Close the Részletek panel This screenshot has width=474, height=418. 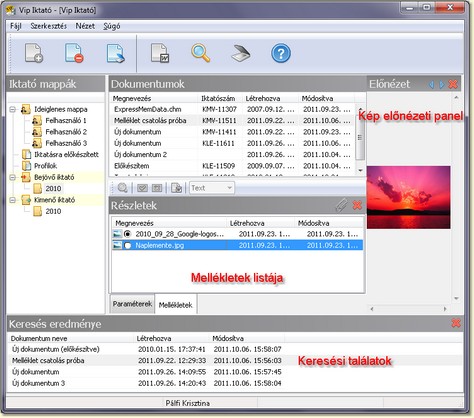357,205
